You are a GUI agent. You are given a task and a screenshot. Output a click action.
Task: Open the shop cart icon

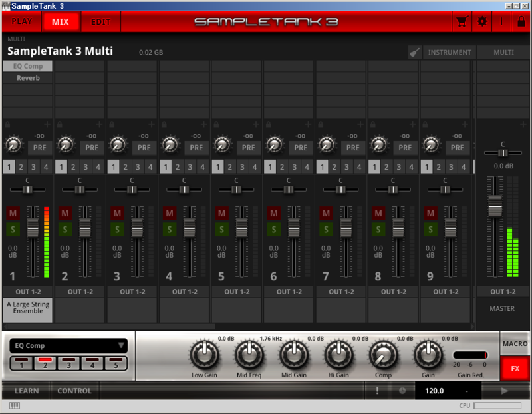point(462,22)
